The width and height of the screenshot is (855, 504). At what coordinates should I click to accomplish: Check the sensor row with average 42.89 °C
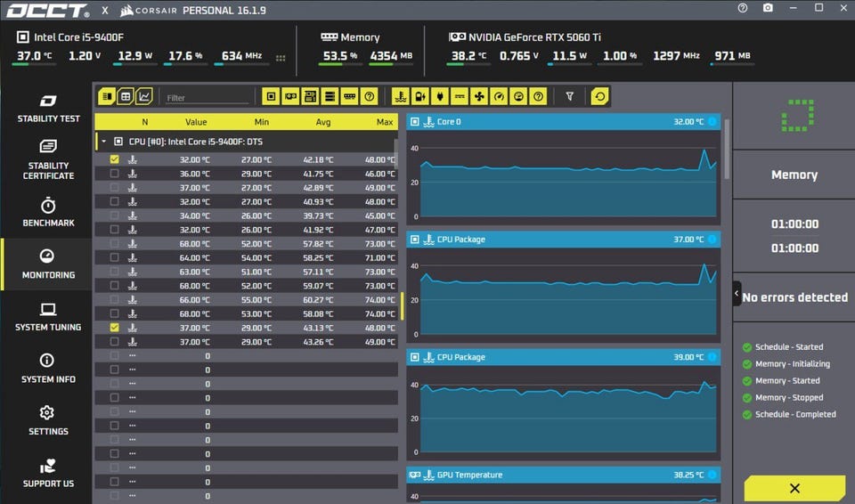[x=114, y=188]
